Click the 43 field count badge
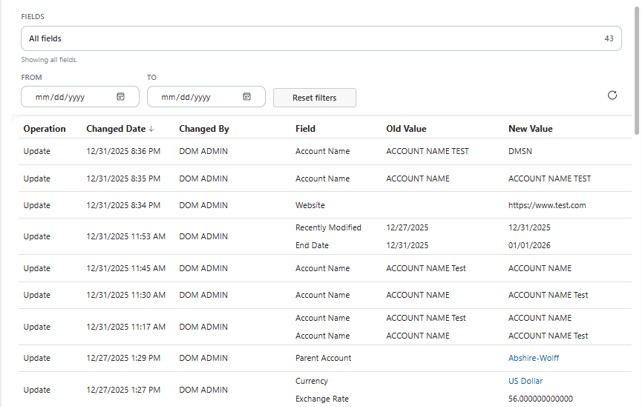642x407 pixels. [609, 38]
